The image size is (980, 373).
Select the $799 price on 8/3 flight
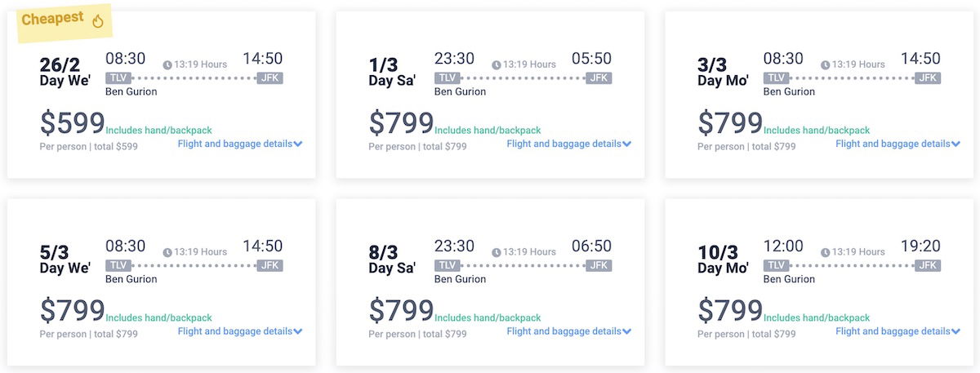pos(401,311)
